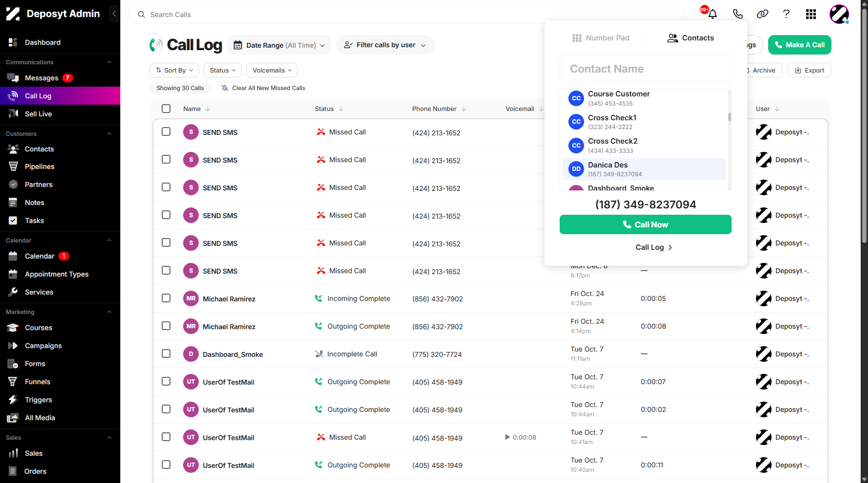The image size is (868, 483).
Task: Open the help question mark icon
Action: pyautogui.click(x=786, y=14)
